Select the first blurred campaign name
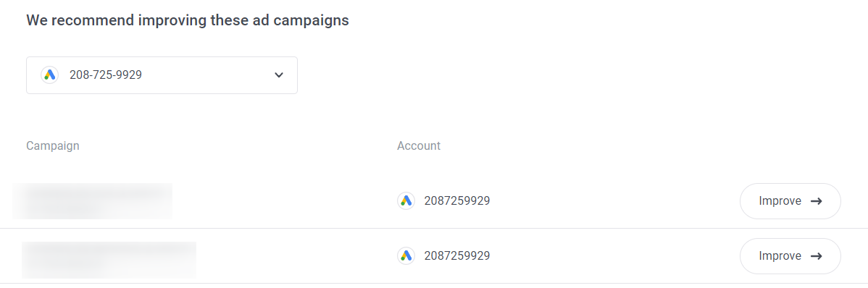 [x=93, y=200]
